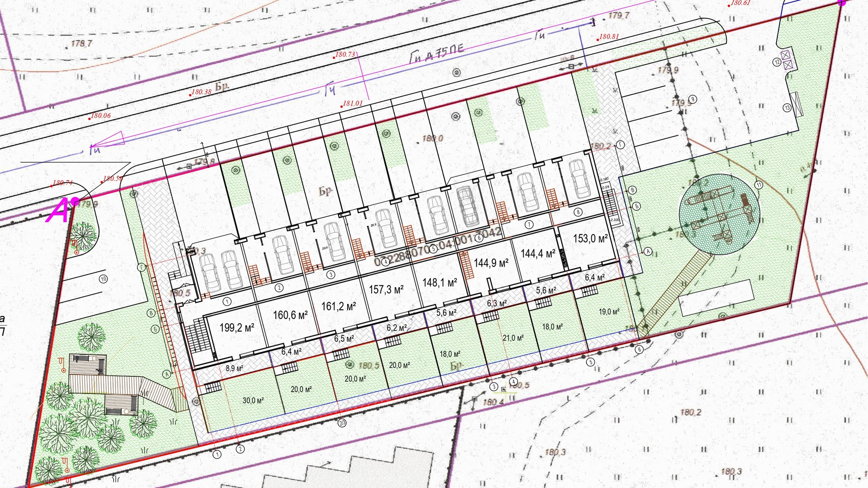Screen dimensions: 868x488
Task: Click the 144,4 м² area label
Action: click(x=538, y=254)
